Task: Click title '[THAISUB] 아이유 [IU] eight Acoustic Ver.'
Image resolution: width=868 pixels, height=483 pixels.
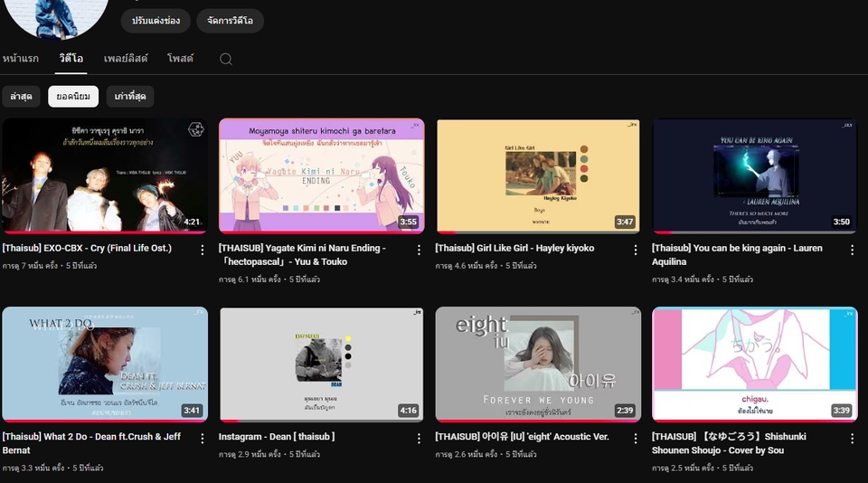Action: point(522,437)
